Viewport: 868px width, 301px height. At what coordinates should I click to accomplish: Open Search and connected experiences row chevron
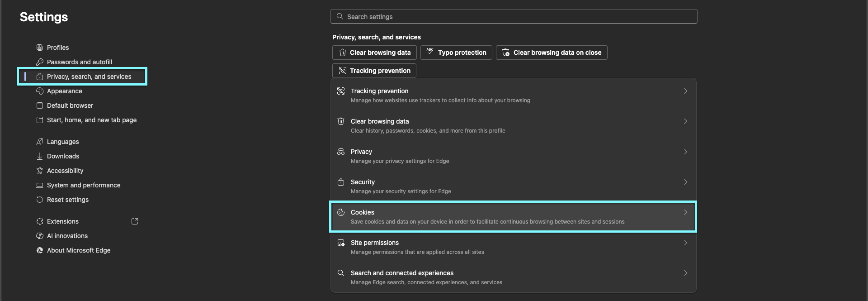pyautogui.click(x=685, y=273)
